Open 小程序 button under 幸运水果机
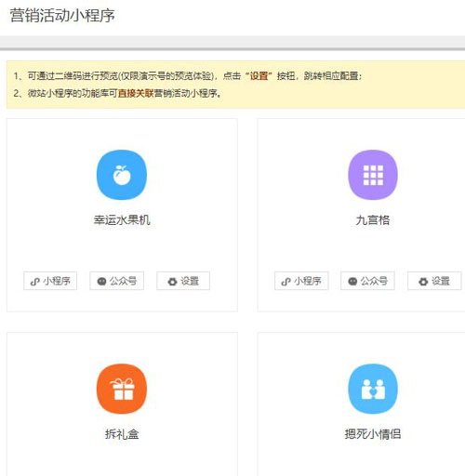 click(50, 281)
